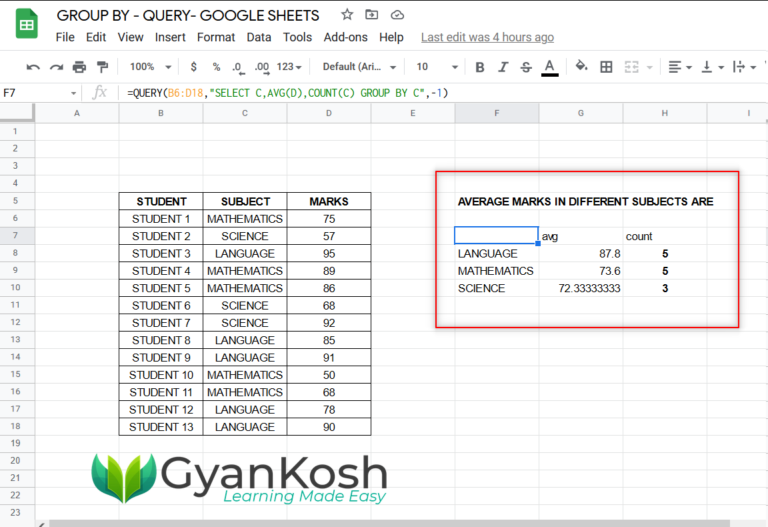Decrease decimal places
This screenshot has width=768, height=527.
click(x=238, y=67)
